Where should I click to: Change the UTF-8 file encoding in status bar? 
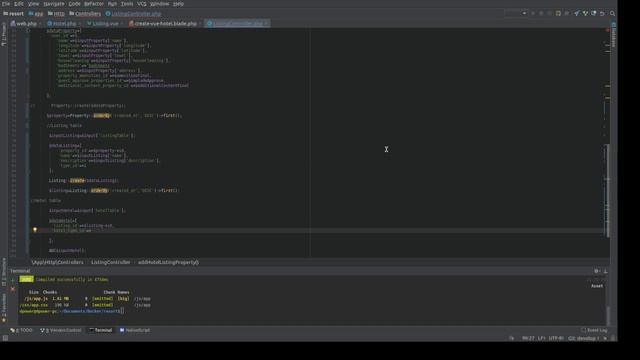(556, 338)
